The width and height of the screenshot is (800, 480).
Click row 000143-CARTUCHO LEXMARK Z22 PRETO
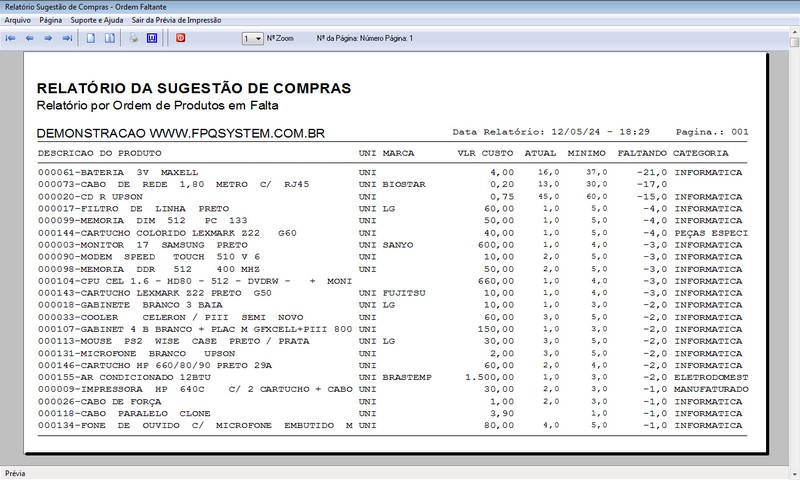[x=392, y=293]
